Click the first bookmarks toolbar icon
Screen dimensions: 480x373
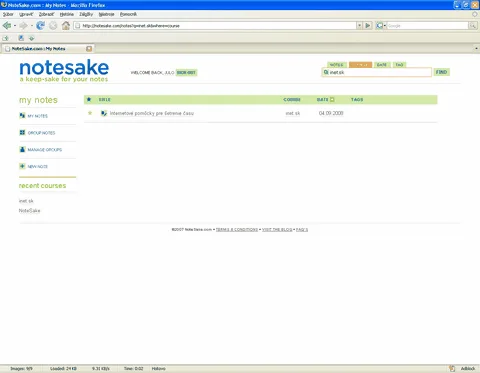tap(6, 38)
